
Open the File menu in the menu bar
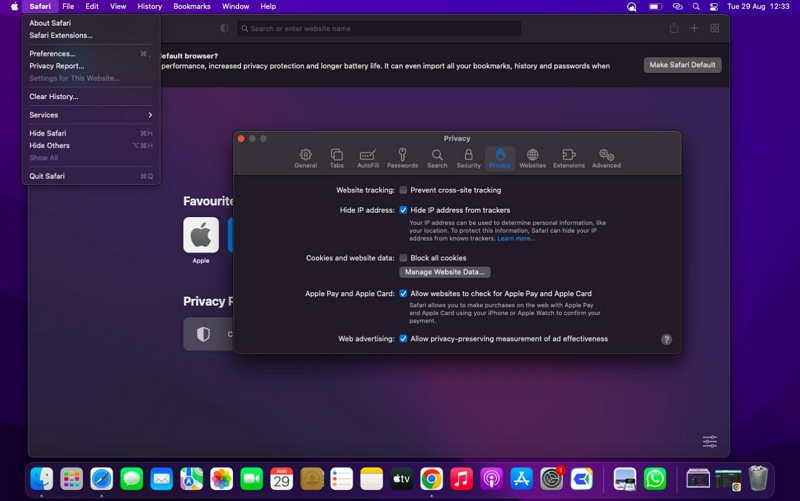[x=68, y=6]
